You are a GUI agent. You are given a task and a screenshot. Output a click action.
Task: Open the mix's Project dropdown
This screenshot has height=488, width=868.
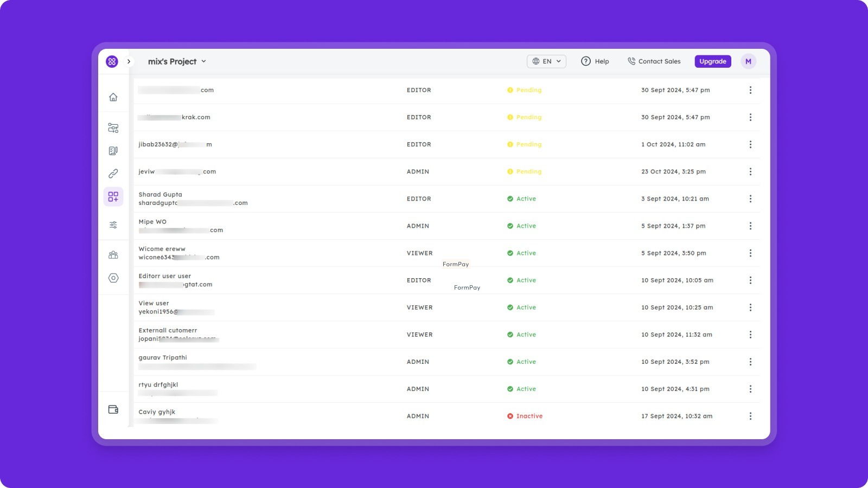(x=177, y=61)
